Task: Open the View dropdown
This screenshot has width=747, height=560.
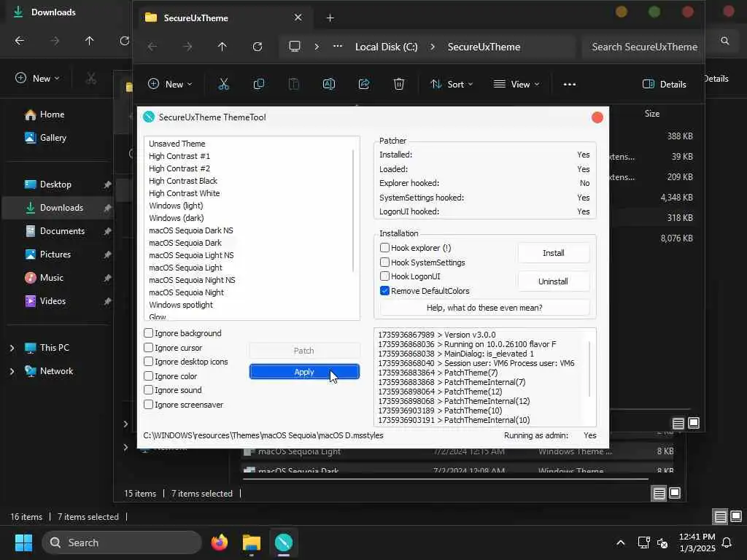Action: click(x=516, y=85)
